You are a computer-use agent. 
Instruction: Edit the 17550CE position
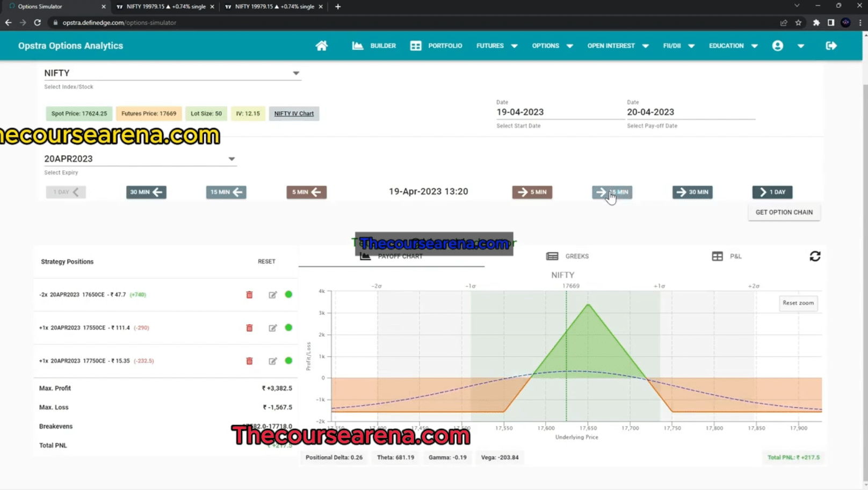pos(273,328)
